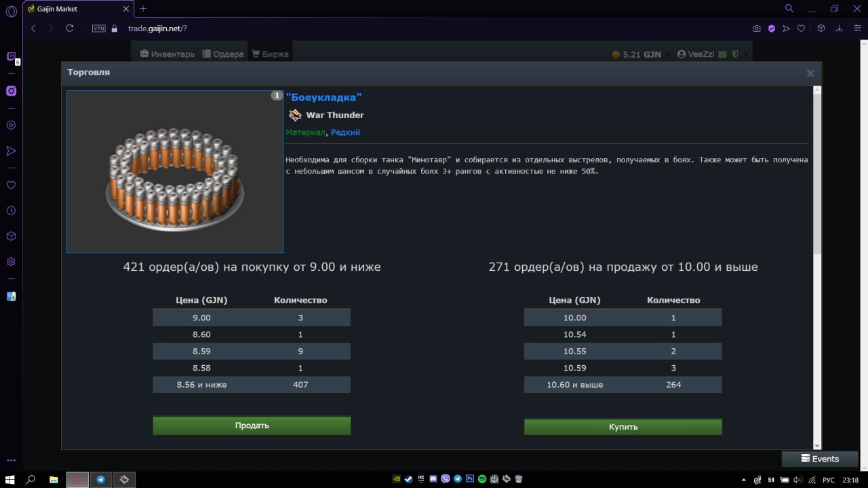Viewport: 868px width, 488px height.
Task: Open Recycle Bin icon in the taskbar
Action: pyautogui.click(x=519, y=479)
